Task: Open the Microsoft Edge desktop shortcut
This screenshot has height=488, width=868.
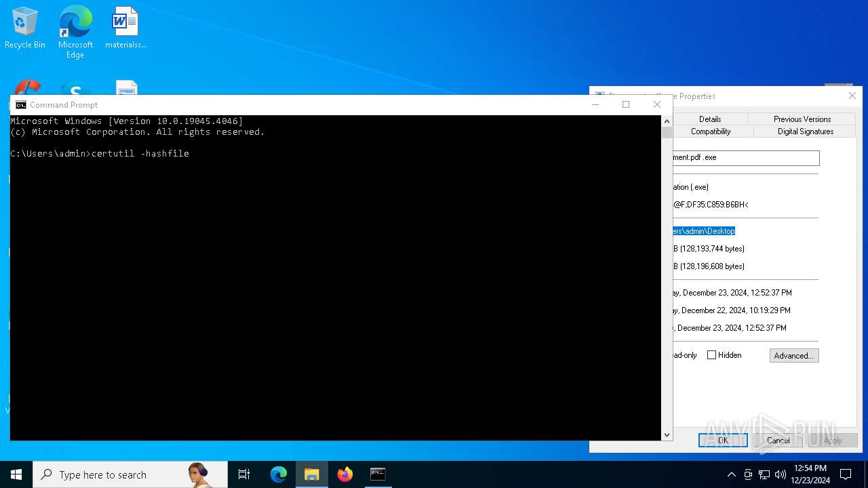Action: coord(75,31)
